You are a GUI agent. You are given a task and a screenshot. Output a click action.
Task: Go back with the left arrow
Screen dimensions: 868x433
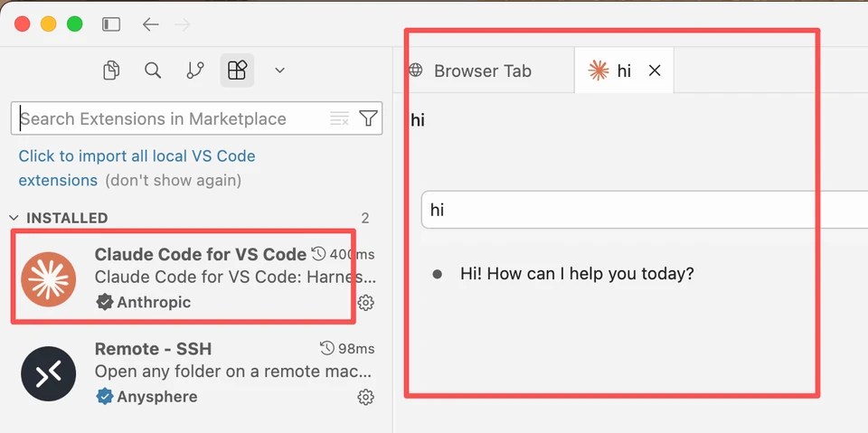coord(151,24)
